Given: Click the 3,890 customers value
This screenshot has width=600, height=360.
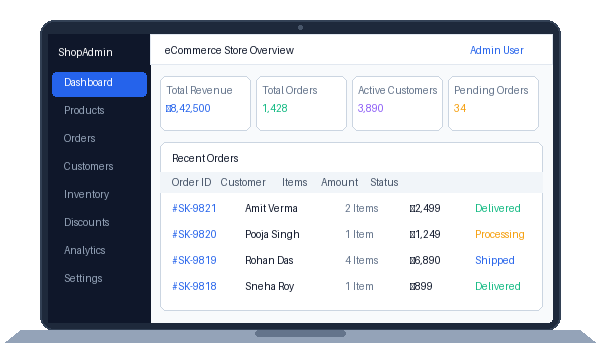Looking at the screenshot, I should (x=370, y=108).
